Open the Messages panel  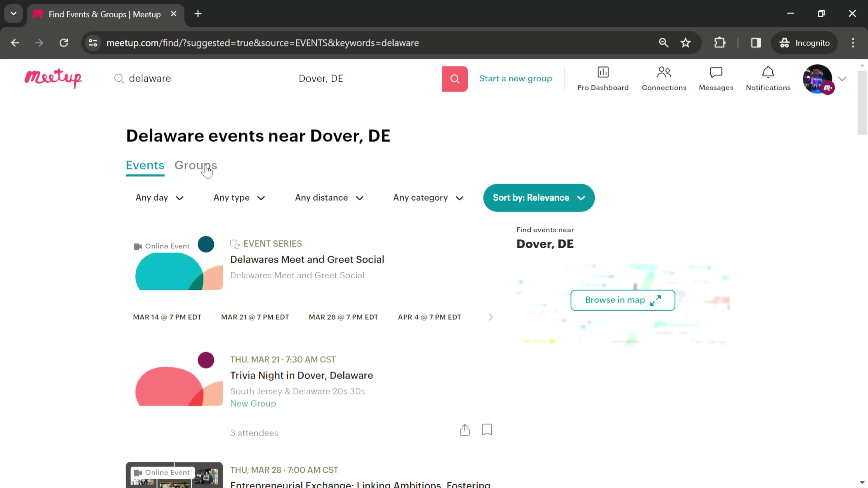(716, 78)
